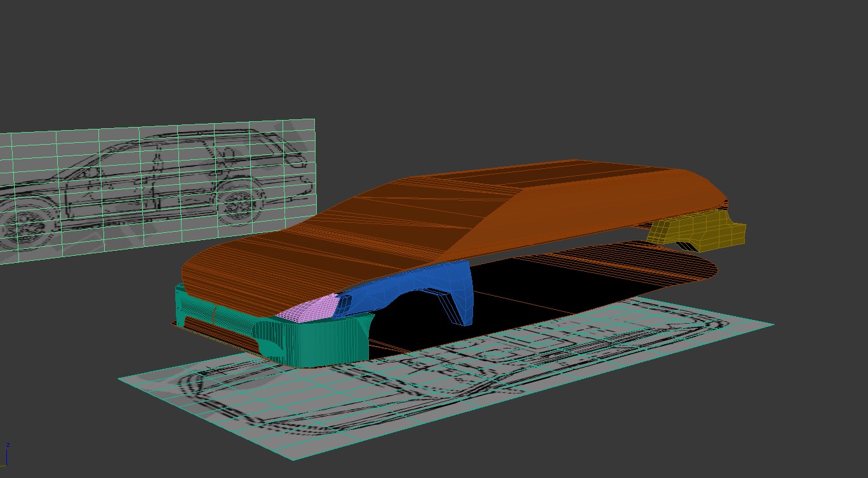This screenshot has height=478, width=868.
Task: Select the upright side-view blueprint plane
Action: pyautogui.click(x=157, y=190)
